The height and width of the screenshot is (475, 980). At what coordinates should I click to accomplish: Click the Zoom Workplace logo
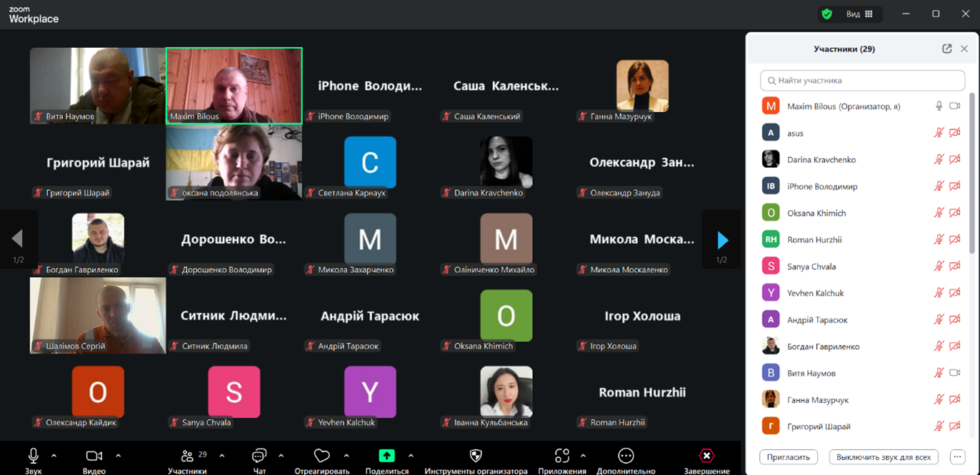[x=34, y=15]
